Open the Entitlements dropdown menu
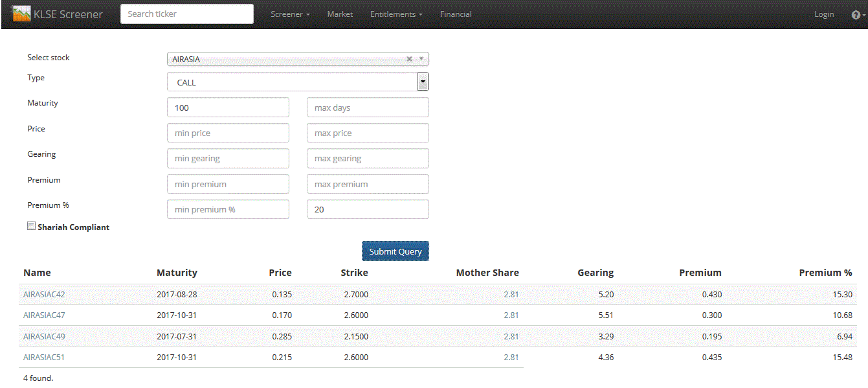868x388 pixels. pyautogui.click(x=395, y=14)
